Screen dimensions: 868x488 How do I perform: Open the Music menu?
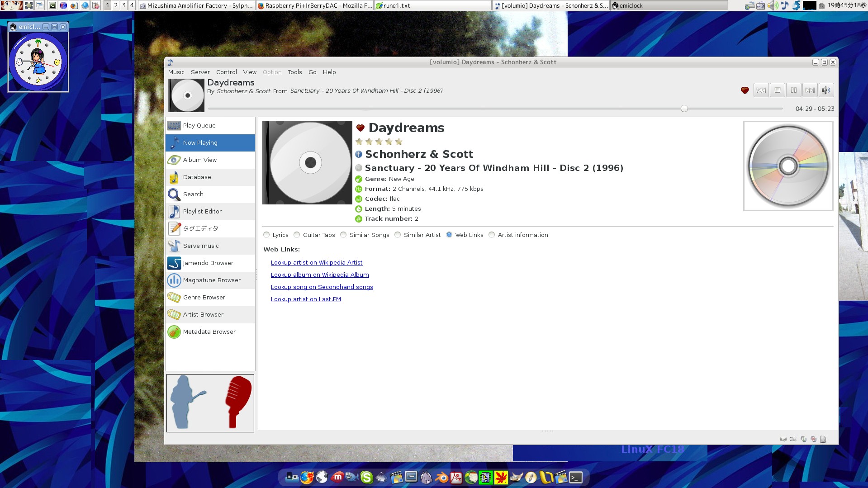click(x=176, y=72)
